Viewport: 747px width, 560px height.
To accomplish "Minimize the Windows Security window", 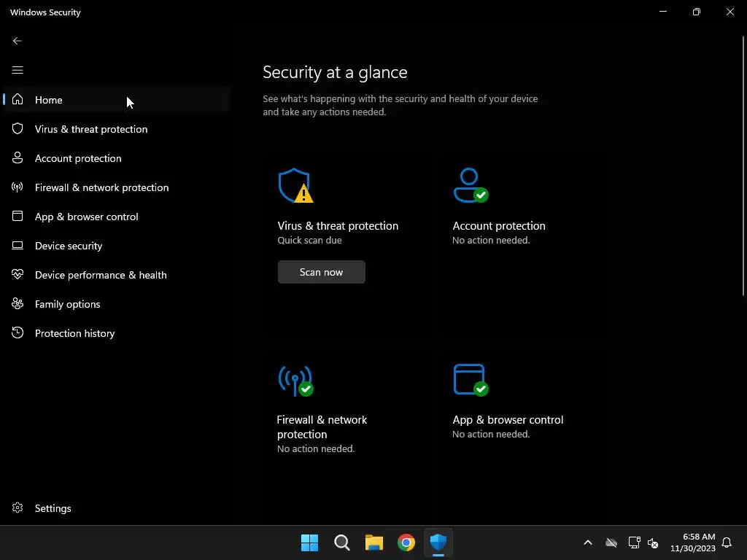I will (662, 12).
